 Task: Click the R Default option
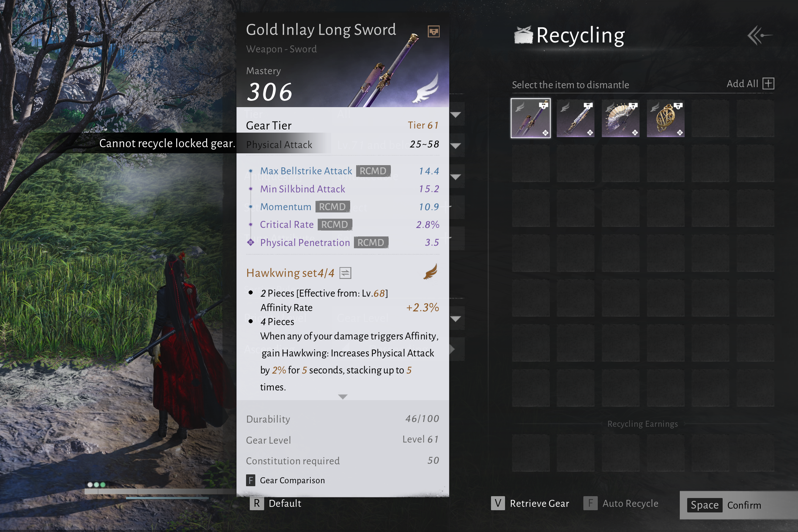(276, 503)
